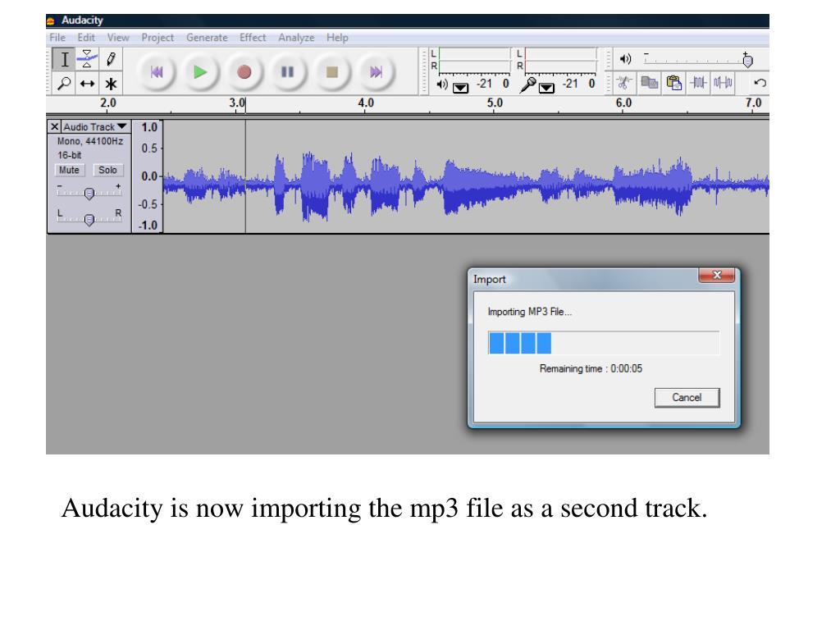The image size is (840, 630).
Task: Select the Draw pencil tool
Action: [111, 59]
